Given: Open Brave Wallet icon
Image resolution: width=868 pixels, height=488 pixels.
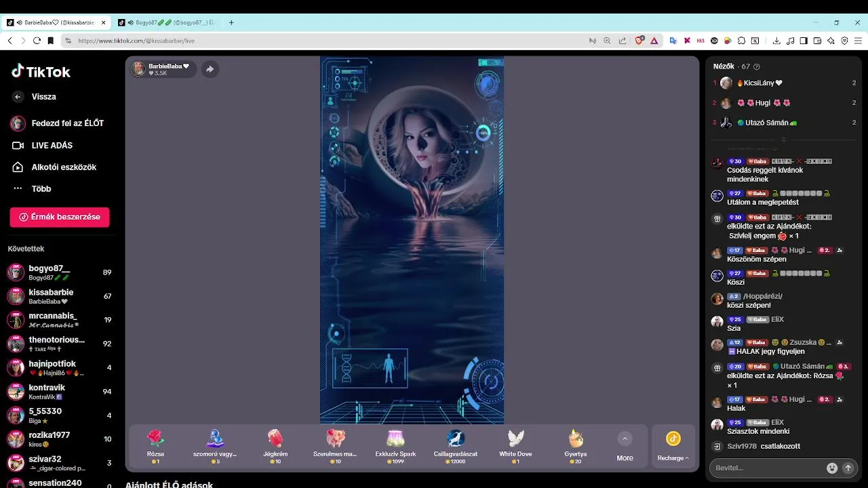Looking at the screenshot, I should 817,41.
